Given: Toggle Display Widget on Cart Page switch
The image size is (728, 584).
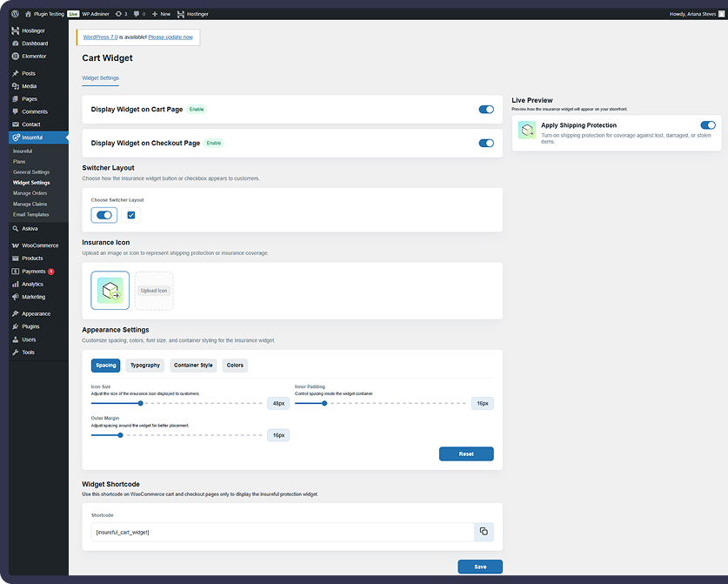Looking at the screenshot, I should pos(486,109).
